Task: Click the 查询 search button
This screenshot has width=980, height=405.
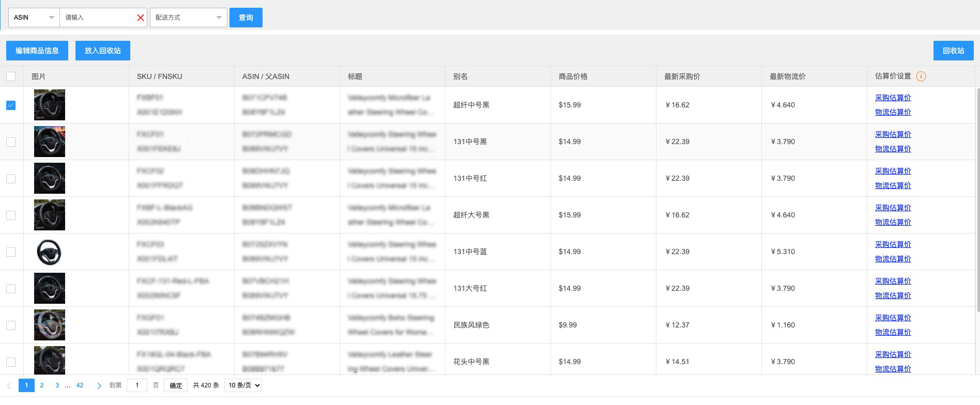Action: [x=246, y=18]
